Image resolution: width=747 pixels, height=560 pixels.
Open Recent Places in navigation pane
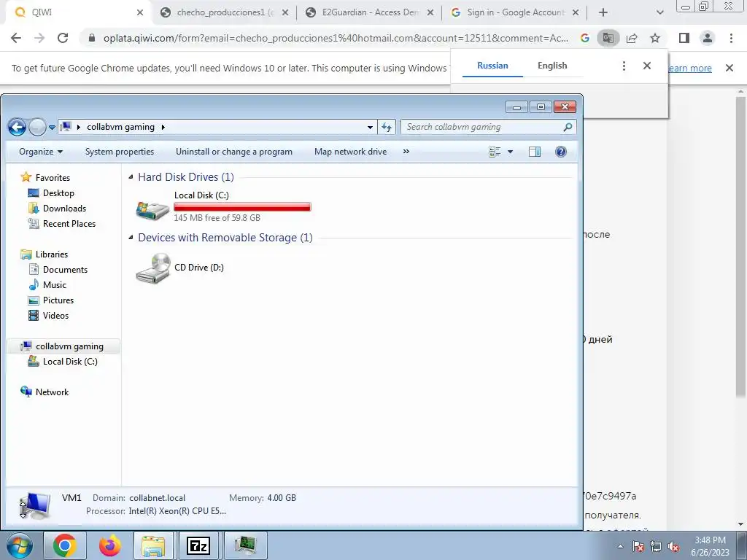(x=69, y=223)
